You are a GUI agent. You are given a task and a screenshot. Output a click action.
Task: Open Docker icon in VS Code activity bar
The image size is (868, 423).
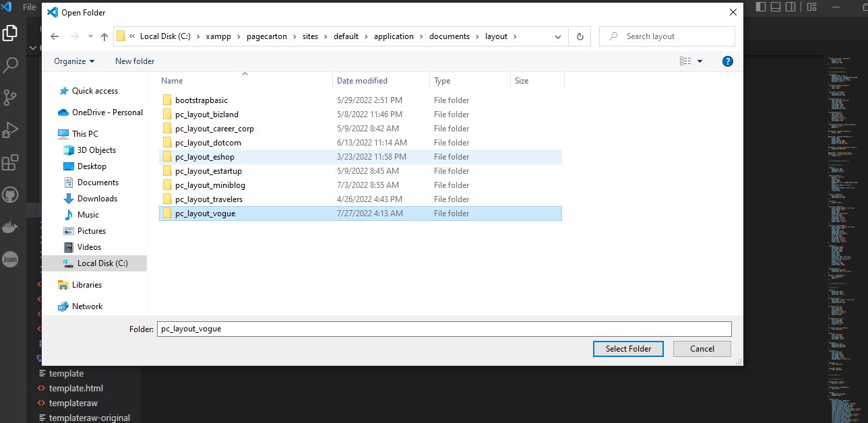click(10, 227)
